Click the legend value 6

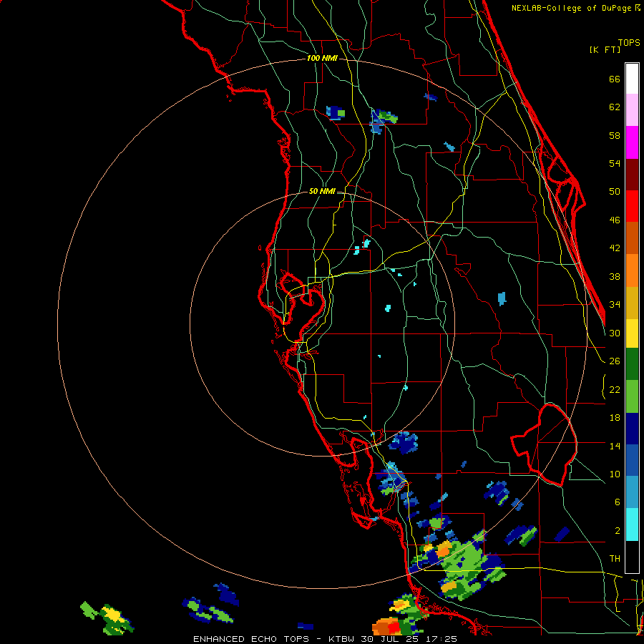[x=617, y=502]
